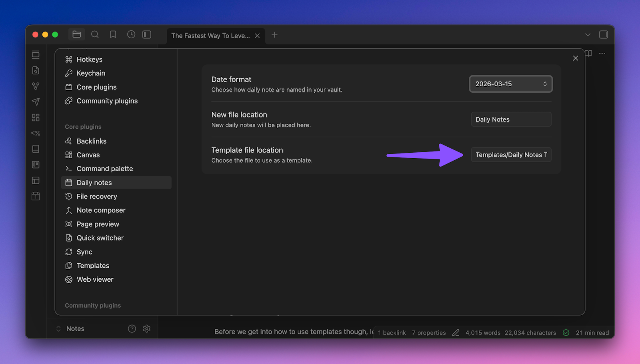Click the search magnifier icon

95,35
